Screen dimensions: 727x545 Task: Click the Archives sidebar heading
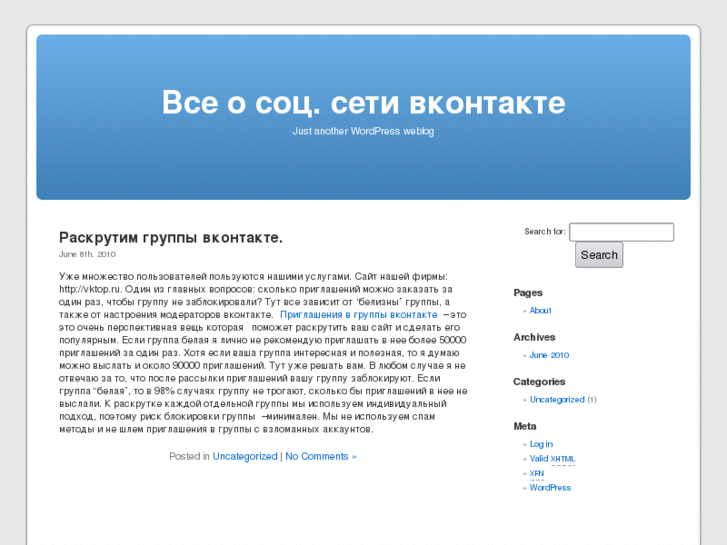pos(534,337)
